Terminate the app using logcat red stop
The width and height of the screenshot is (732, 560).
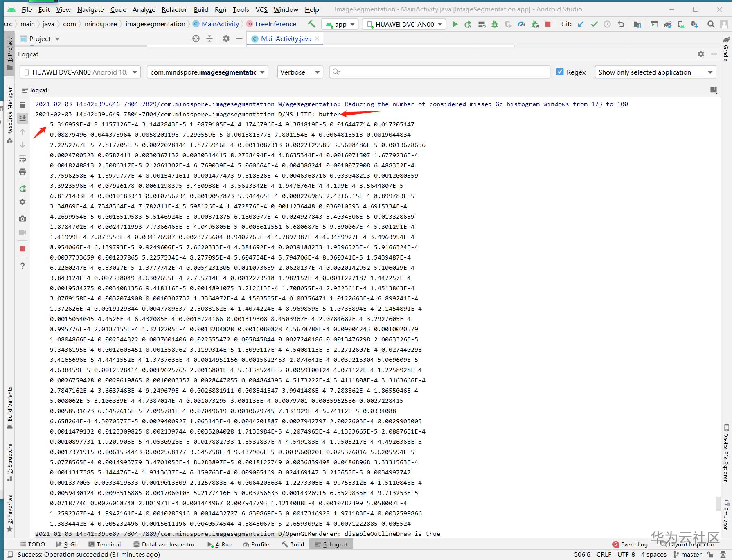tap(23, 249)
